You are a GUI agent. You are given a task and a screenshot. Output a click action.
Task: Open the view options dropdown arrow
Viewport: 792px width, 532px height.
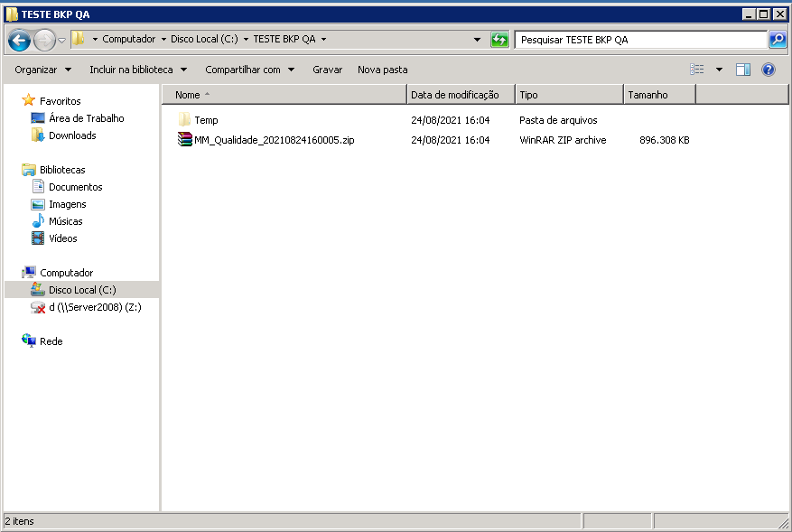pos(719,70)
